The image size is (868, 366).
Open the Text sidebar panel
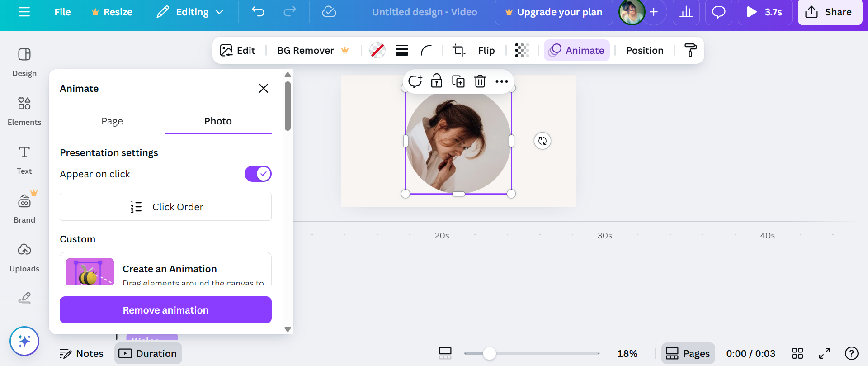pyautogui.click(x=24, y=160)
